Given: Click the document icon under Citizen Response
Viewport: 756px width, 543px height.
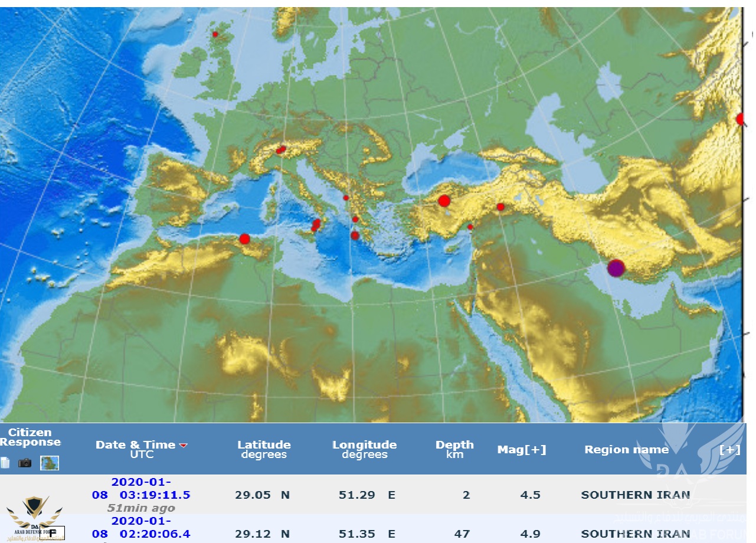Looking at the screenshot, I should coord(5,463).
